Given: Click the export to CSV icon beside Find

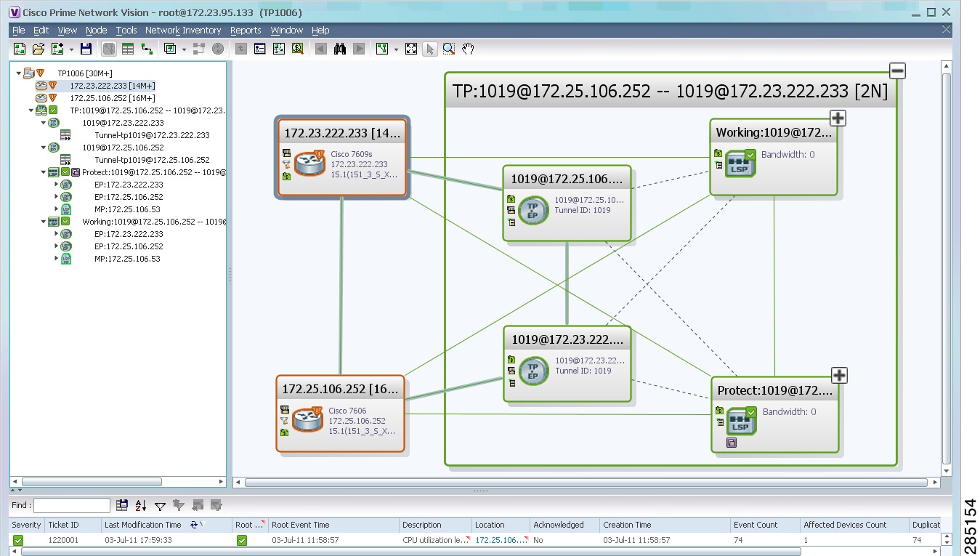Looking at the screenshot, I should tap(122, 505).
